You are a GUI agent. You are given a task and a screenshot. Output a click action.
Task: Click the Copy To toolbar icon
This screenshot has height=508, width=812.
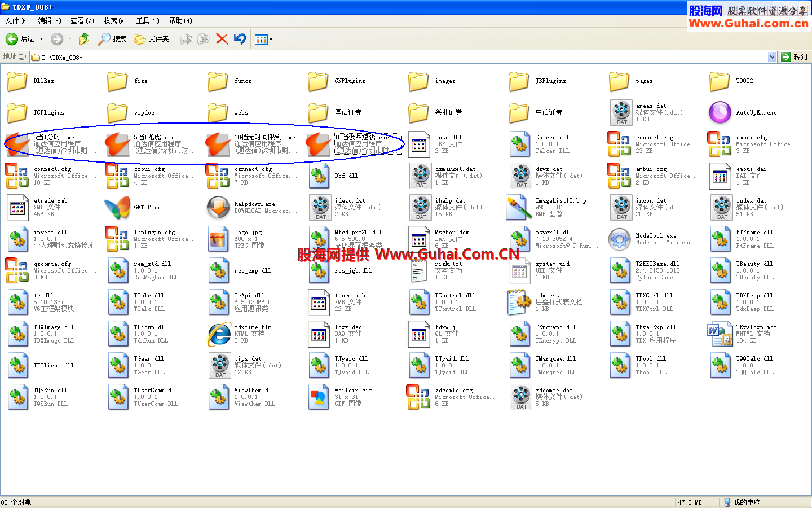click(204, 39)
